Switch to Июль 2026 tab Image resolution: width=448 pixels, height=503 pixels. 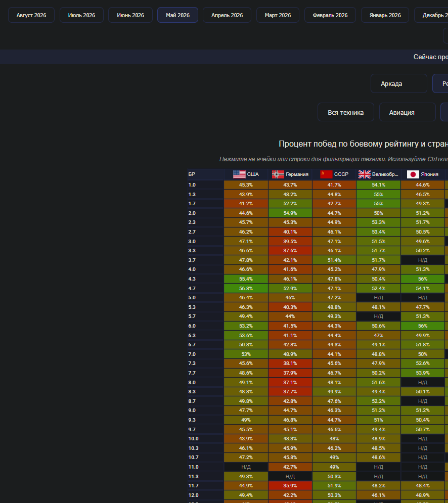pyautogui.click(x=81, y=15)
